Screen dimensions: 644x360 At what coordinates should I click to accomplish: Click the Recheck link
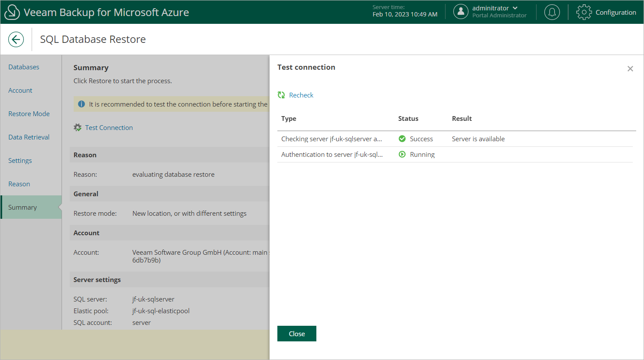[x=301, y=95]
